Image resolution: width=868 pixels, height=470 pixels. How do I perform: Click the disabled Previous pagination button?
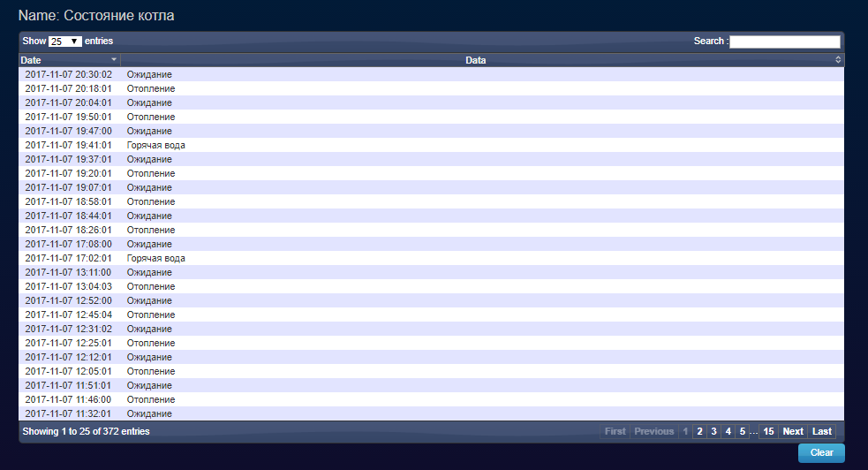point(653,431)
